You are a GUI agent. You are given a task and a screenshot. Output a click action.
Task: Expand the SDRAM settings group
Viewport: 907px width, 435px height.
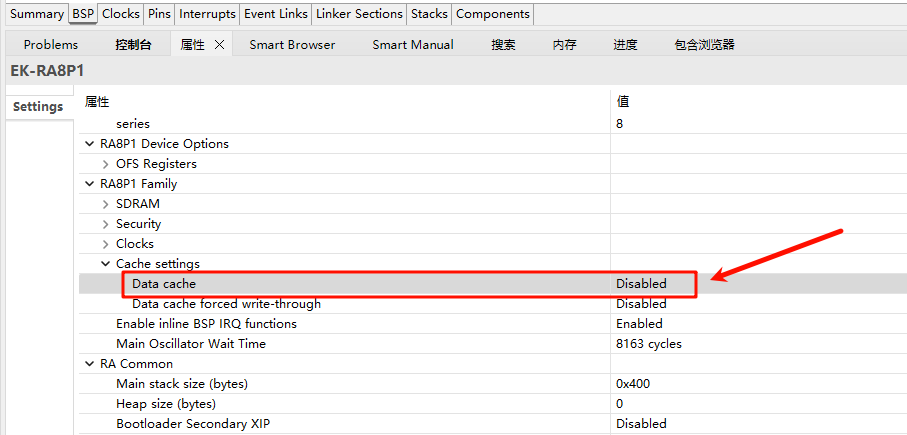coord(106,204)
